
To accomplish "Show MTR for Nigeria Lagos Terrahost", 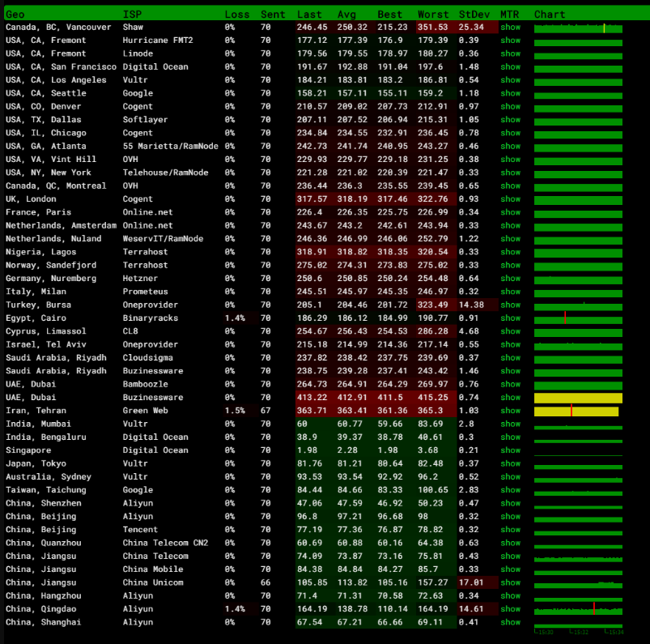I will coord(510,252).
